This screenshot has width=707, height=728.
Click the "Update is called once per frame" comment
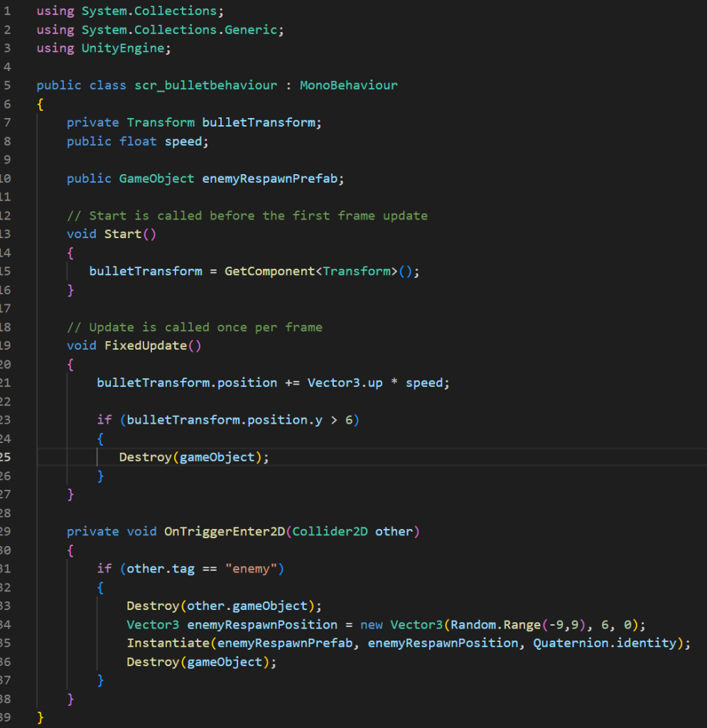point(195,327)
